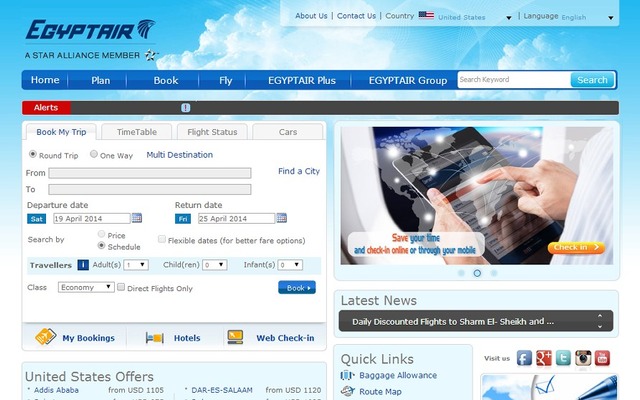This screenshot has height=400, width=640.
Task: Click the United States flag icon
Action: 426,16
